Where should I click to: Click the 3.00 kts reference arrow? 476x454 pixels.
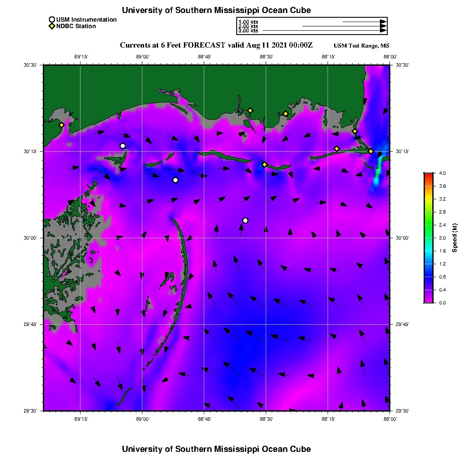[324, 31]
